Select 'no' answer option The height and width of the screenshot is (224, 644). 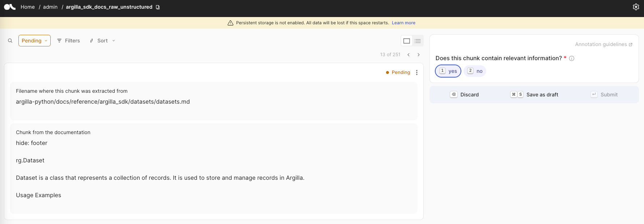[475, 71]
